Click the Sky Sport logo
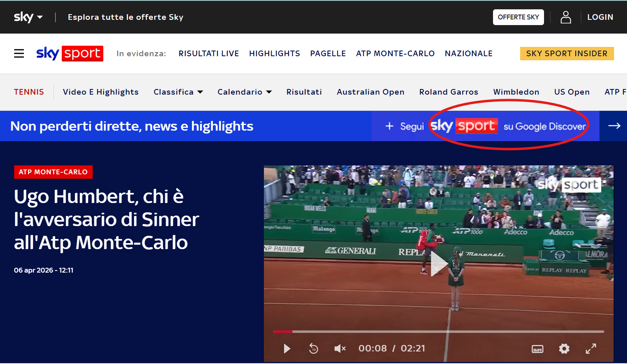The height and width of the screenshot is (364, 627). 70,53
